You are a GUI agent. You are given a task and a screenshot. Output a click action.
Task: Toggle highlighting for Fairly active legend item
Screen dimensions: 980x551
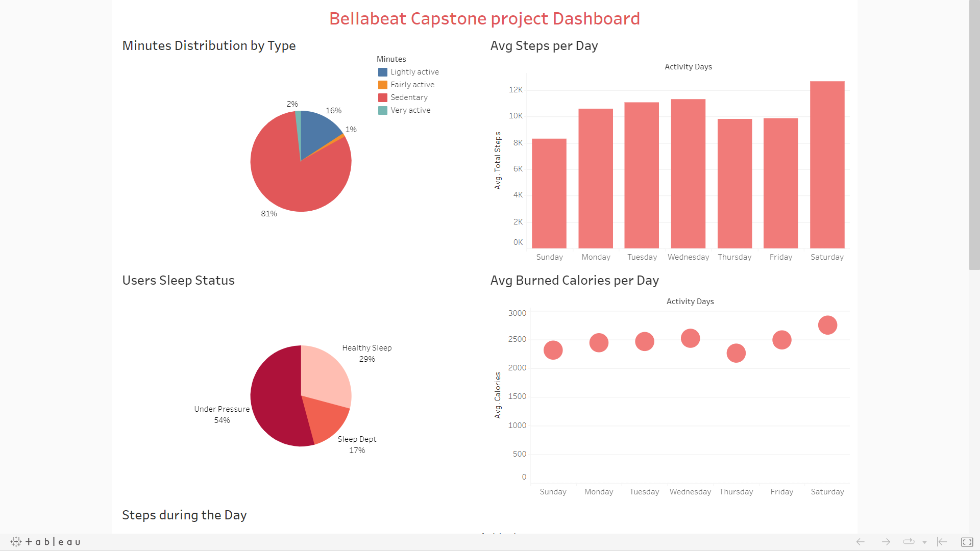[x=412, y=84]
